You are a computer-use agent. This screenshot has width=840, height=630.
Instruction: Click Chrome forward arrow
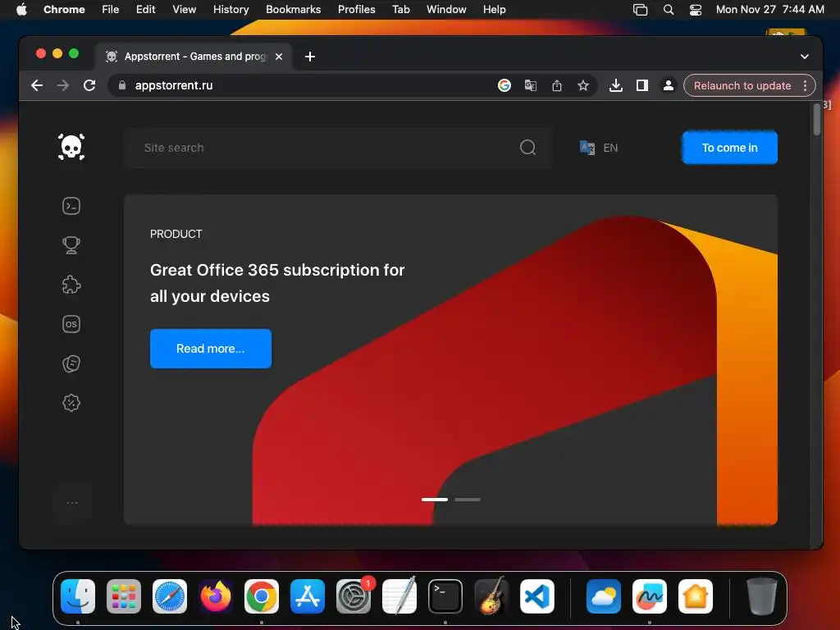pyautogui.click(x=63, y=85)
